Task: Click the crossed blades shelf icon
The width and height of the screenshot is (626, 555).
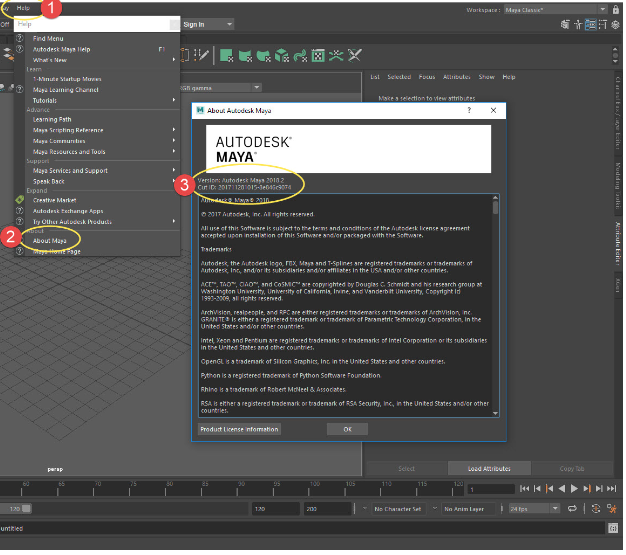Action: (355, 56)
